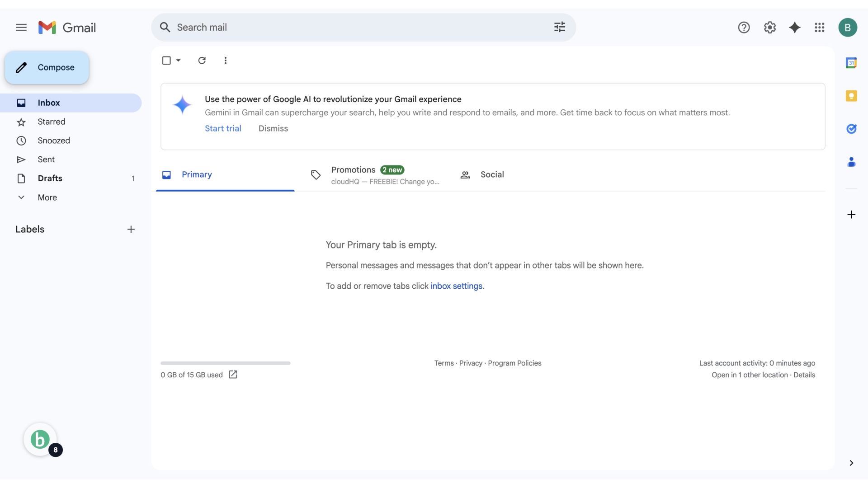Switch to the Promotions tab
Screen dimensions: 868x488
(x=376, y=175)
